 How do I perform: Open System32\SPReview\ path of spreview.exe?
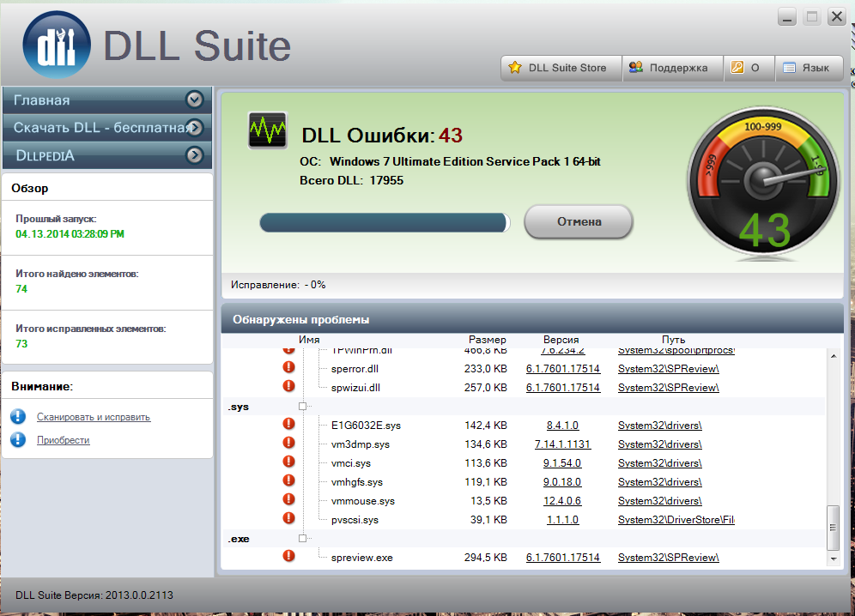669,558
